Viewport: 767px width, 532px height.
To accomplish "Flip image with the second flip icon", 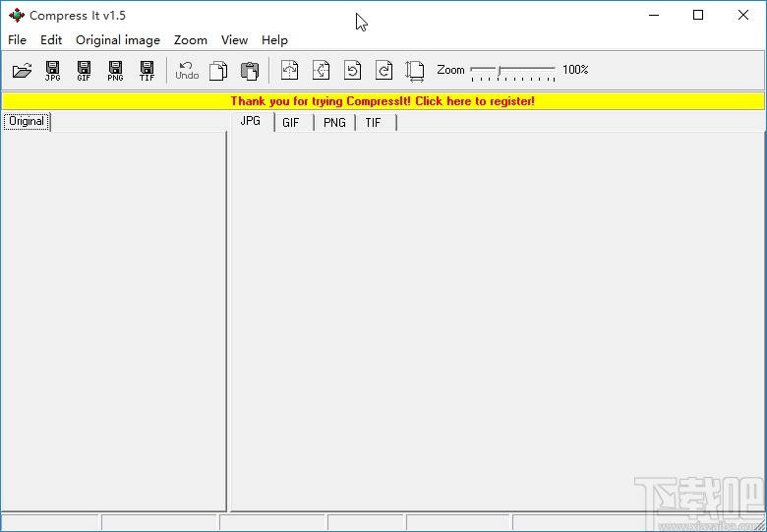I will 322,70.
